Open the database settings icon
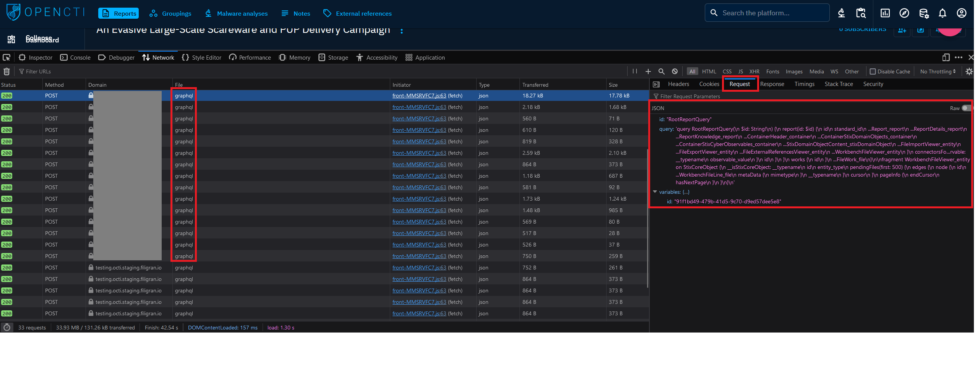The width and height of the screenshot is (980, 391). point(924,13)
